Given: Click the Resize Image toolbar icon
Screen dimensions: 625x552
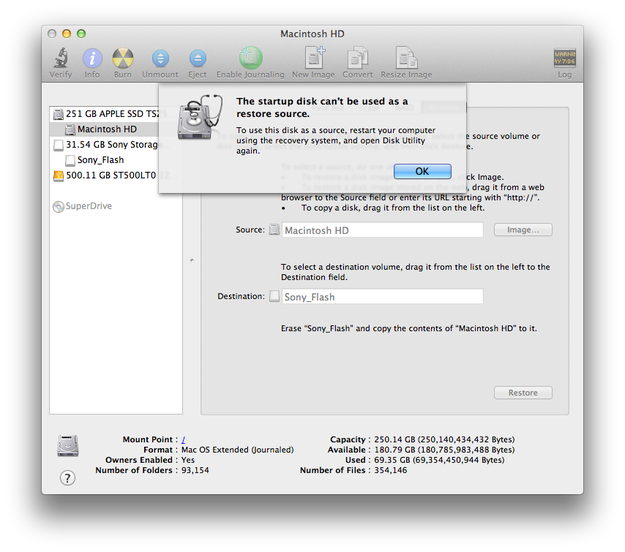Looking at the screenshot, I should tap(406, 58).
